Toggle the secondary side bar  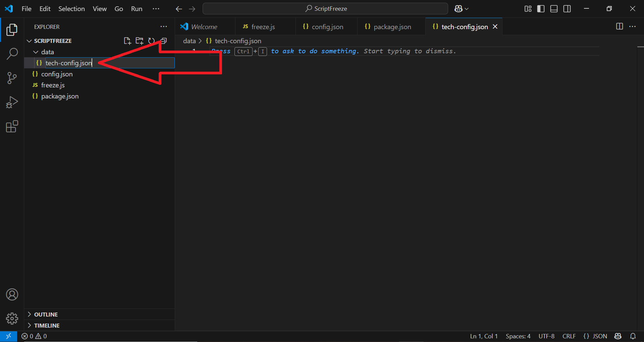[567, 9]
